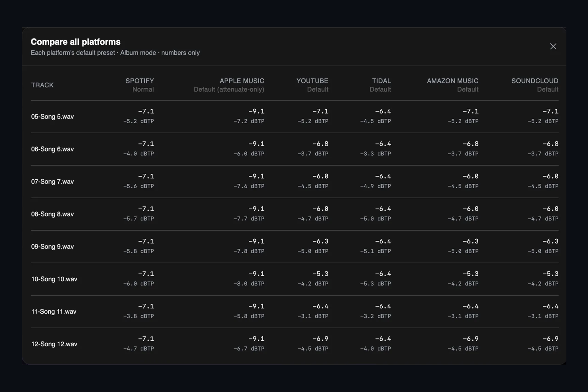Image resolution: width=588 pixels, height=392 pixels.
Task: Select the 06-Song 6.wav track name
Action: 52,149
